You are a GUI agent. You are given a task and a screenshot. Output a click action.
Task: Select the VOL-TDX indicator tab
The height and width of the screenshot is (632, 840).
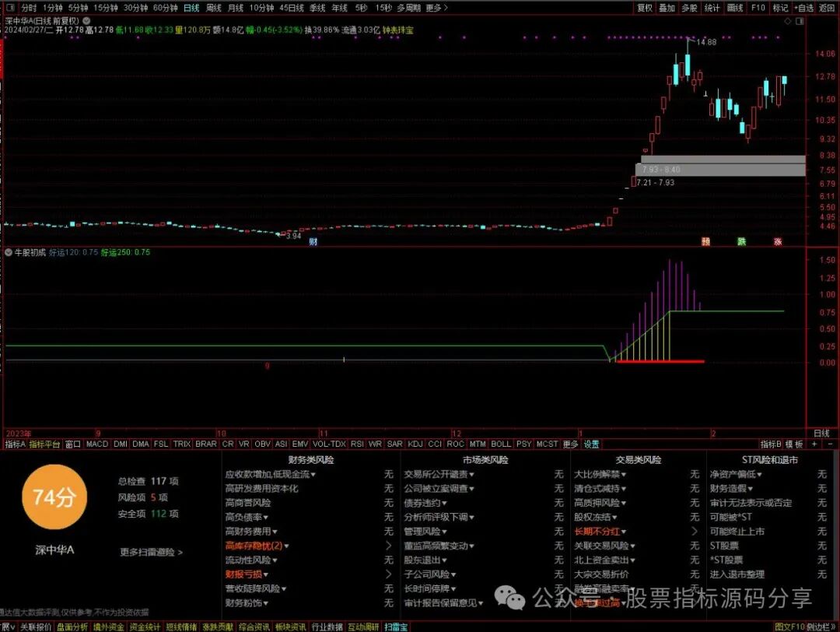pos(329,444)
